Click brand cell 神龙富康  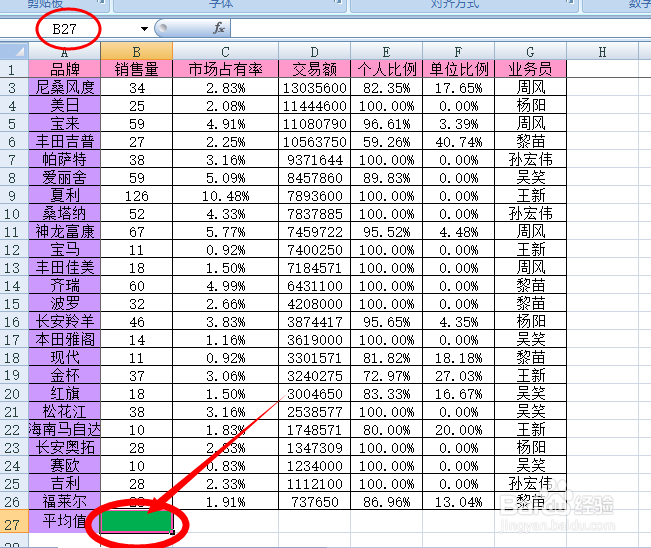64,232
